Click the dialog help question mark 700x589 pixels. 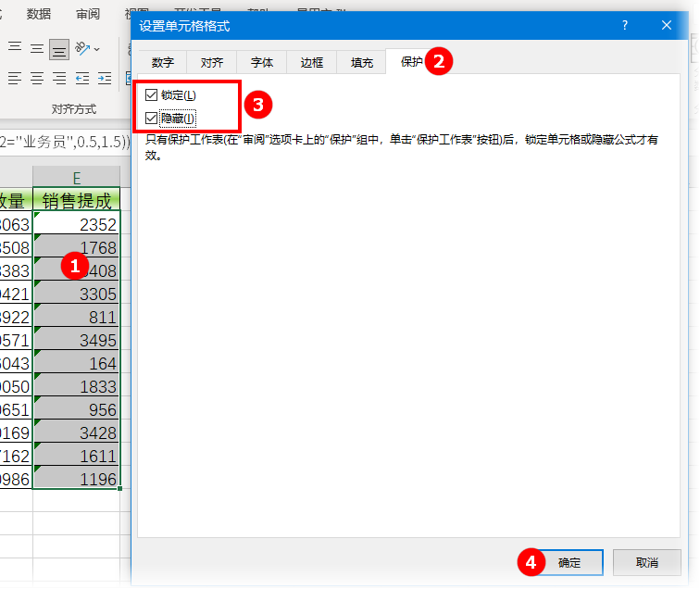(625, 25)
